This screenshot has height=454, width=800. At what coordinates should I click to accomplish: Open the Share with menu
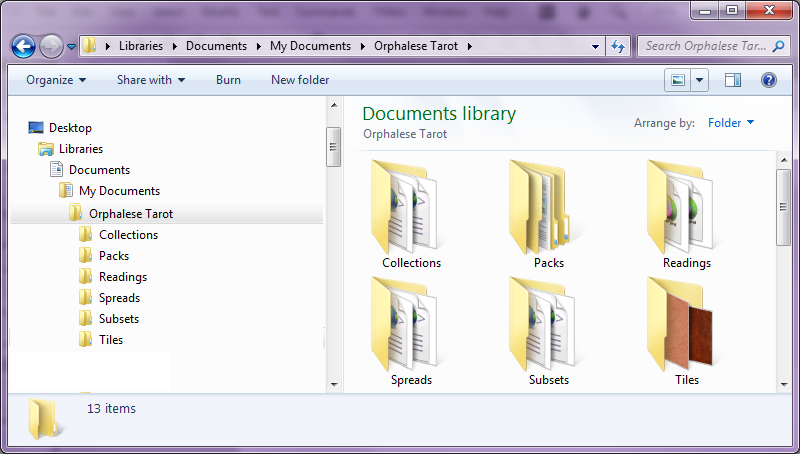[x=151, y=80]
